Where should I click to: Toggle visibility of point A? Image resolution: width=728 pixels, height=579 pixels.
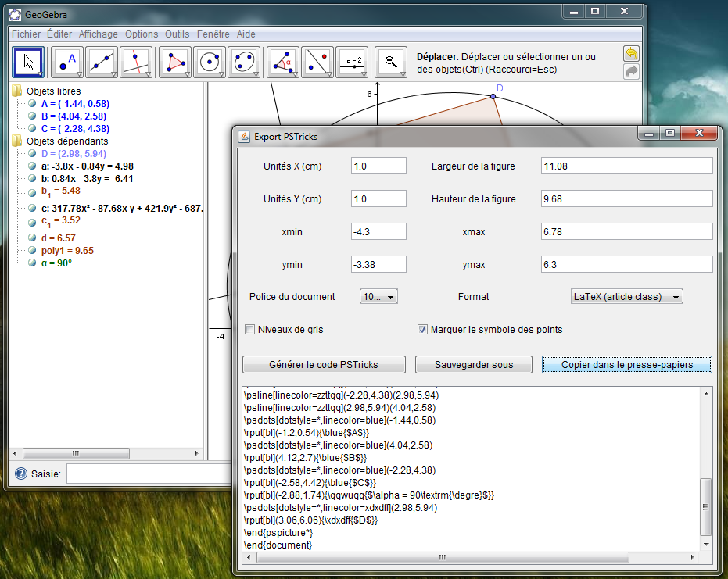point(32,103)
